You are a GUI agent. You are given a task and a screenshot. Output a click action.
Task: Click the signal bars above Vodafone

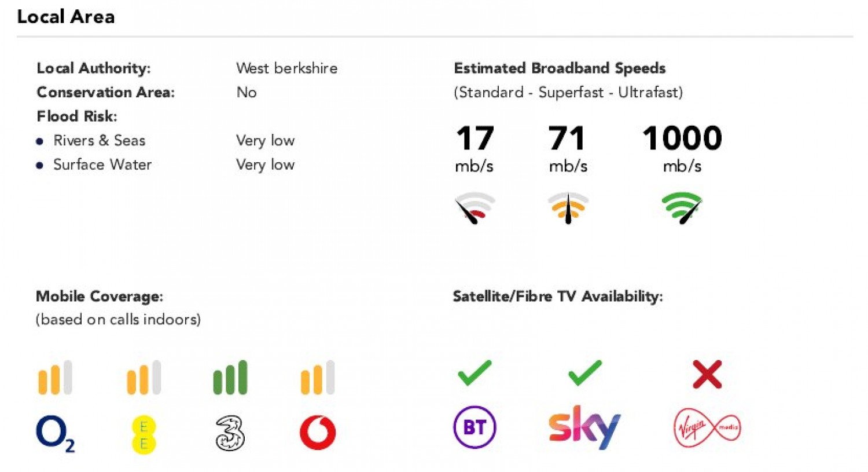point(318,378)
